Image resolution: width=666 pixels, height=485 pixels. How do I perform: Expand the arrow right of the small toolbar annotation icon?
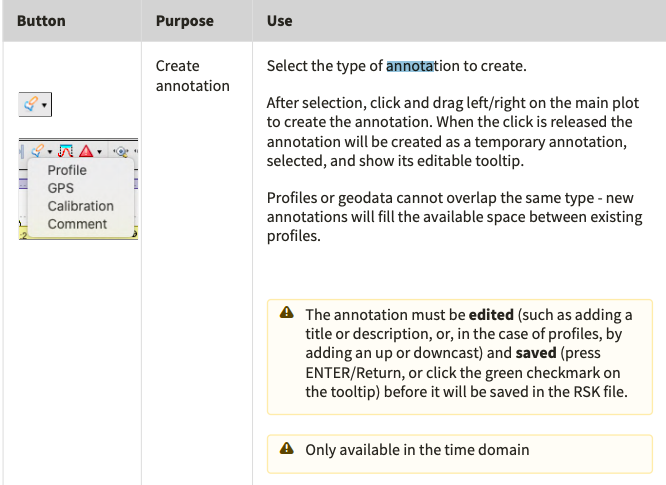coord(49,152)
